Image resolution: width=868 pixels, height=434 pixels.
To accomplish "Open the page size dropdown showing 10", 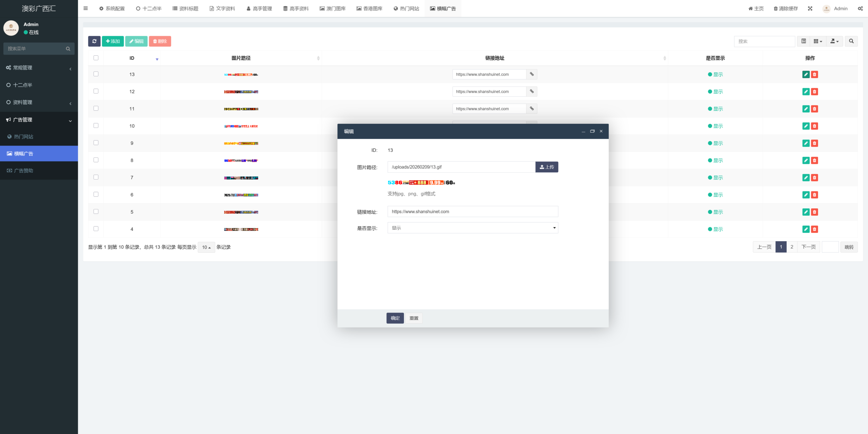I will pyautogui.click(x=206, y=247).
